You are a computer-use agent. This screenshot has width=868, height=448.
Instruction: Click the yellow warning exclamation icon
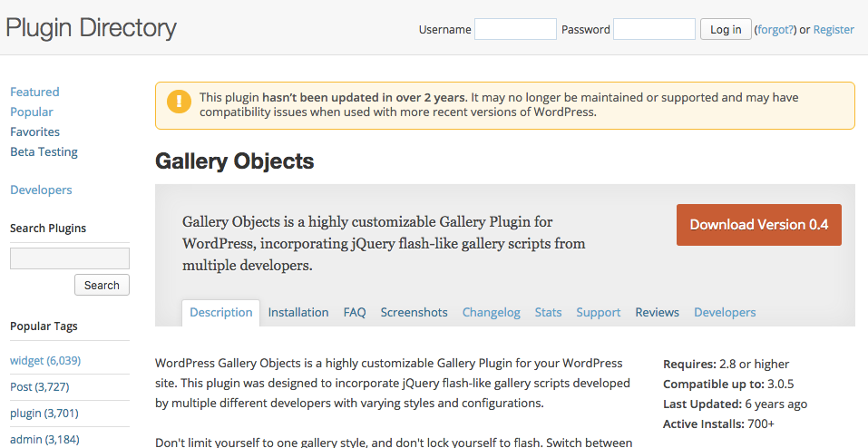179,102
